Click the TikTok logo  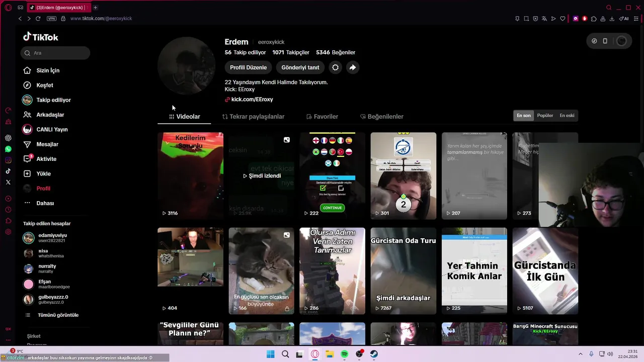point(41,37)
